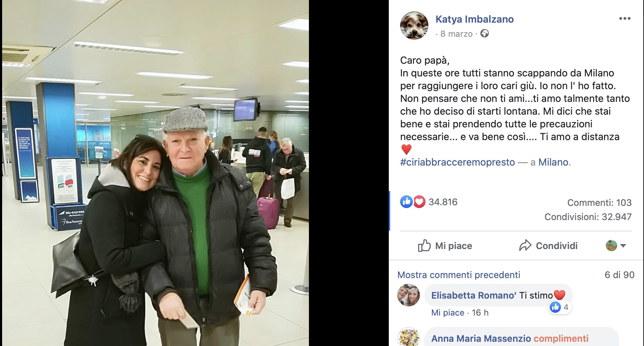Open the Commenti: 103 count
The image size is (644, 346).
click(x=599, y=203)
